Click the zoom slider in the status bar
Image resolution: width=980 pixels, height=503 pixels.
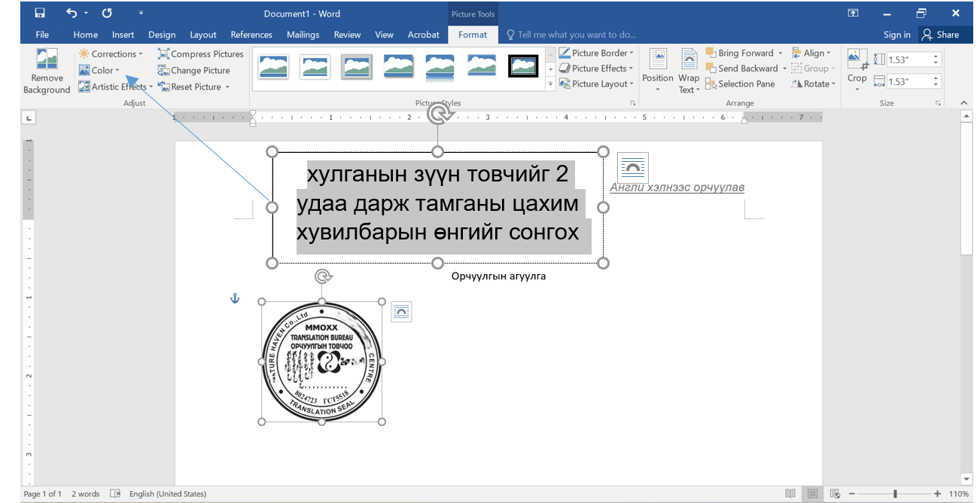pos(894,494)
